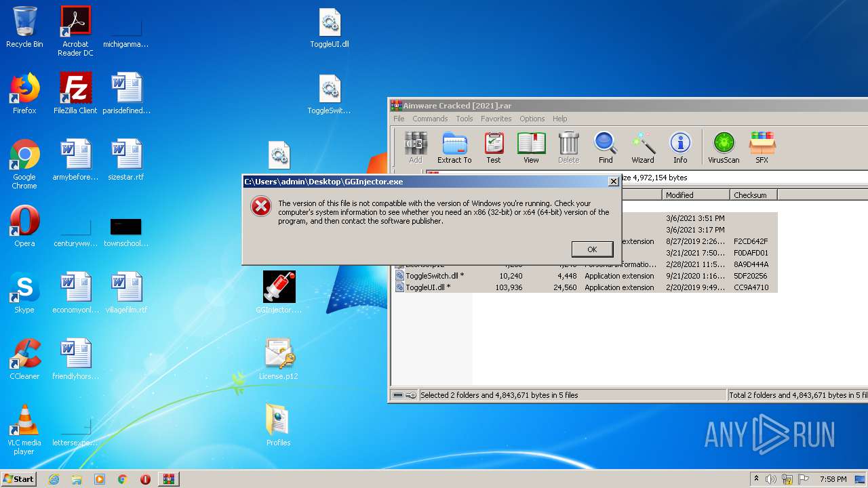Click the Recycle Bin desktop icon
This screenshot has height=488, width=868.
point(24,28)
